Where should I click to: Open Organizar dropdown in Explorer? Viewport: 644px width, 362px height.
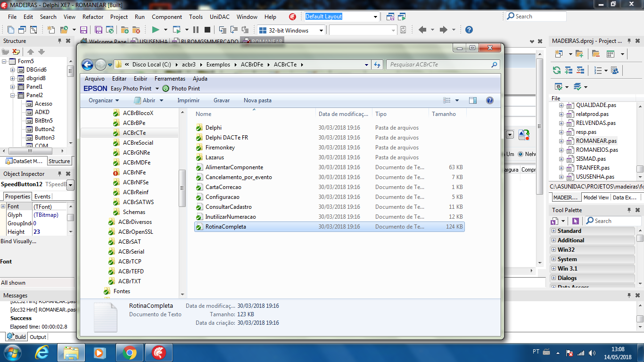pos(104,100)
